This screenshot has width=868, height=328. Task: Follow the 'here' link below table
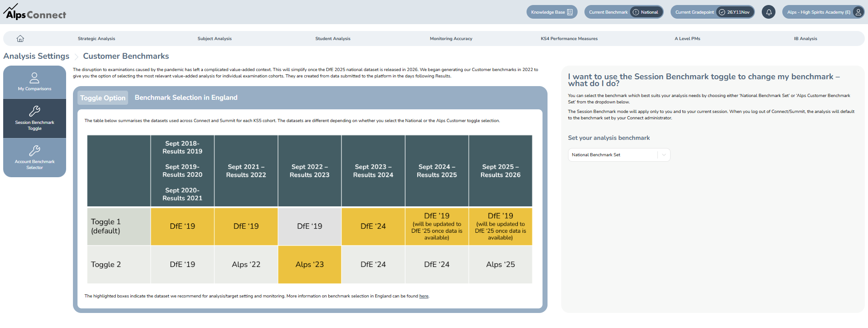(424, 296)
